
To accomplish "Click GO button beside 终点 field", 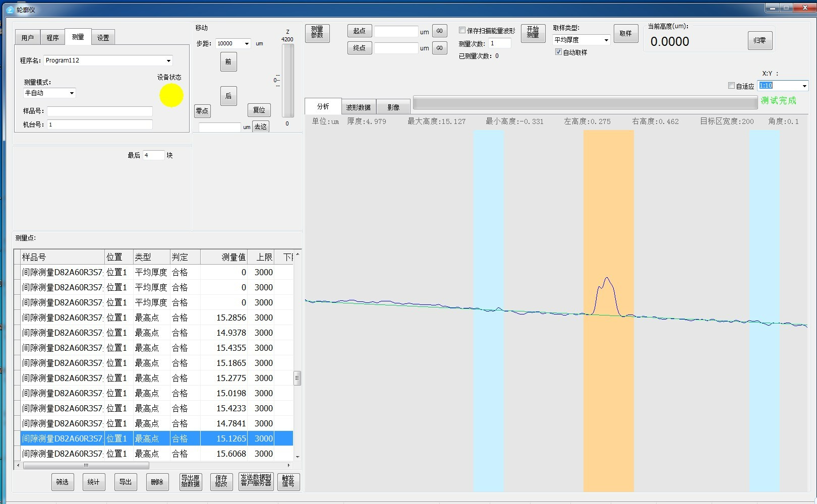I will pos(439,48).
